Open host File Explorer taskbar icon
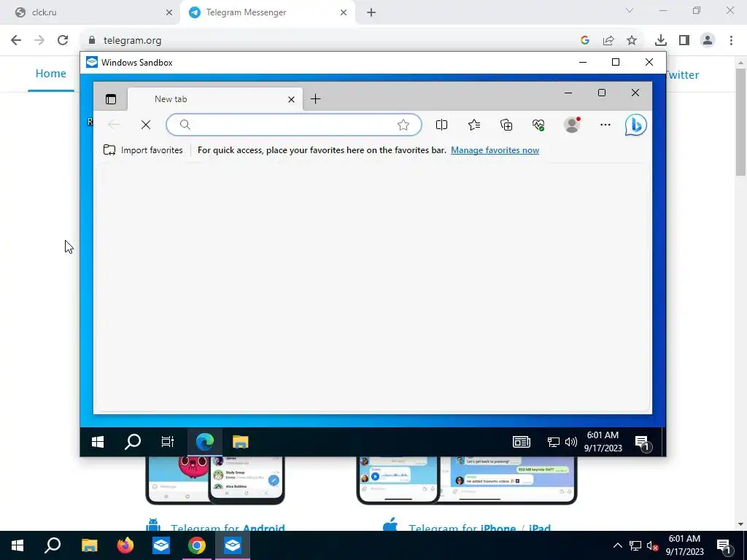 [89, 545]
